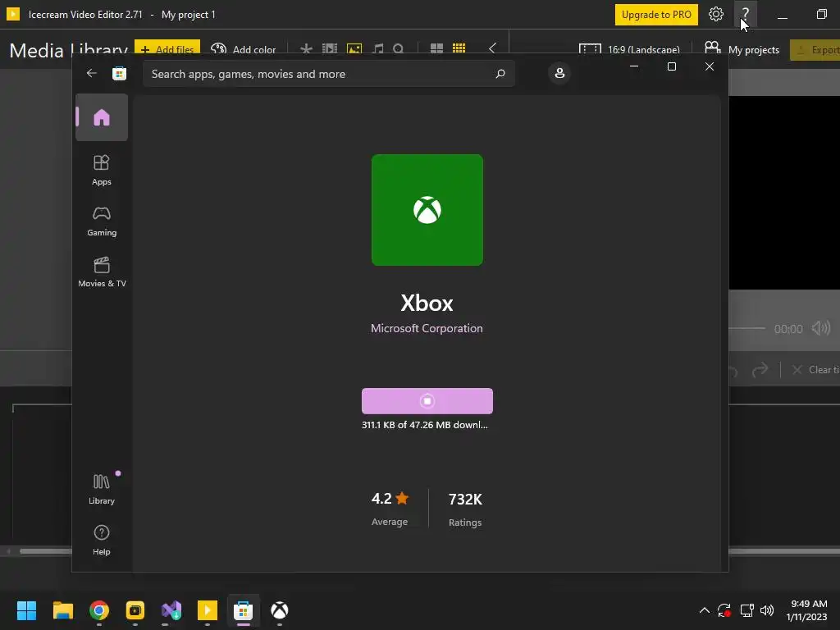
Task: Click the Xbox app title
Action: pyautogui.click(x=427, y=304)
